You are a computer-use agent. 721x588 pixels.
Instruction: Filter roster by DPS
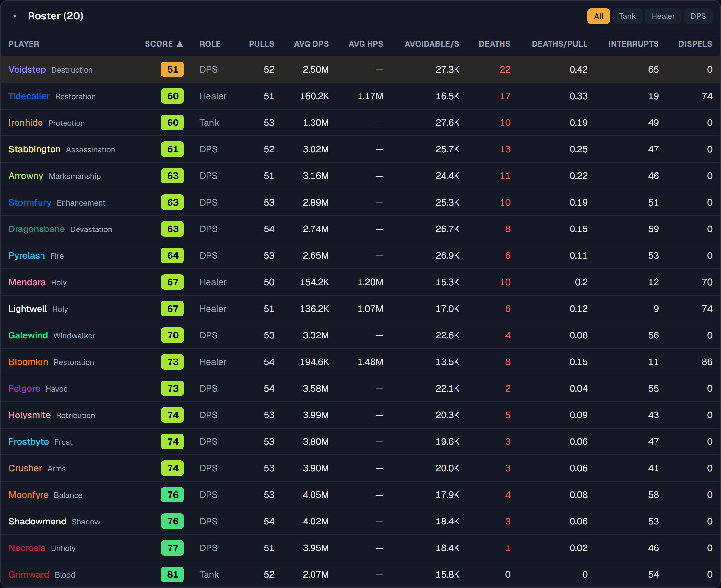(x=698, y=16)
